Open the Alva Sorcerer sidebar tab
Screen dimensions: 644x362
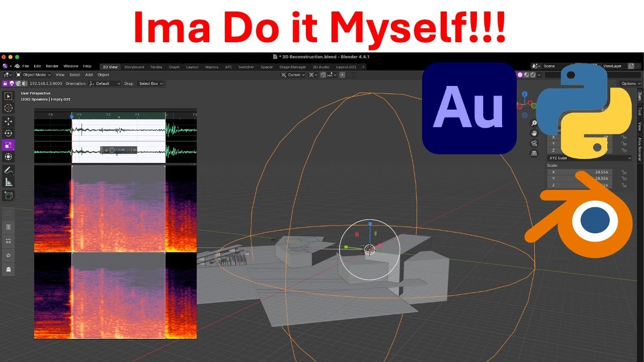tap(640, 149)
